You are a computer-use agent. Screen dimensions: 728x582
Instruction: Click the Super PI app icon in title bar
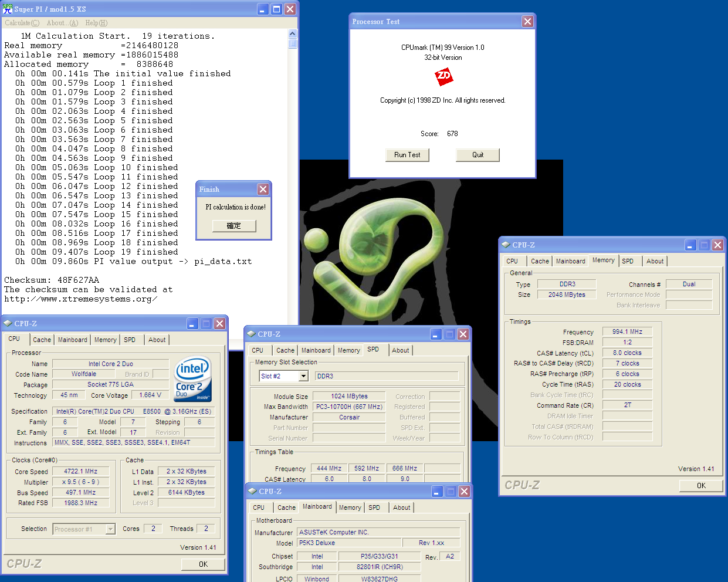pos(8,9)
